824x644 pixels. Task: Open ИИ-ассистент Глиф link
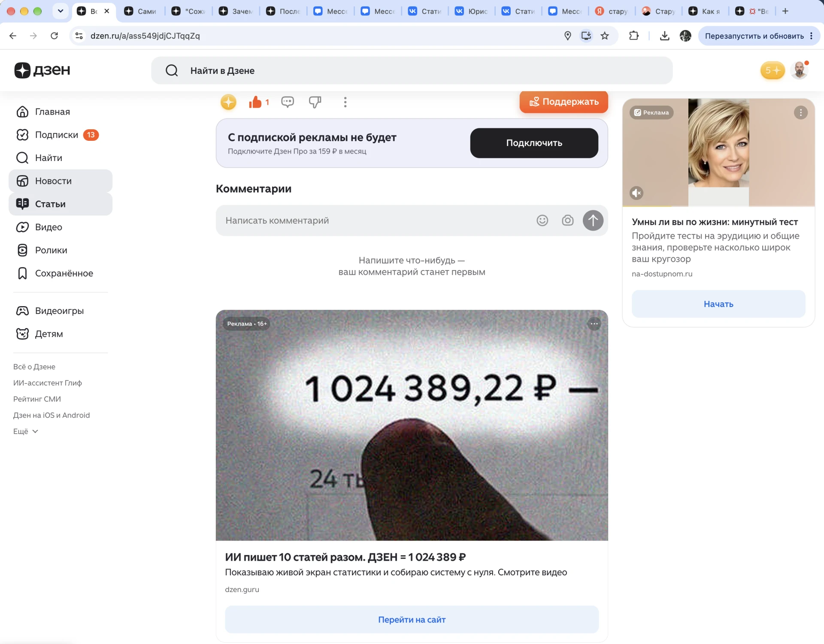point(47,383)
